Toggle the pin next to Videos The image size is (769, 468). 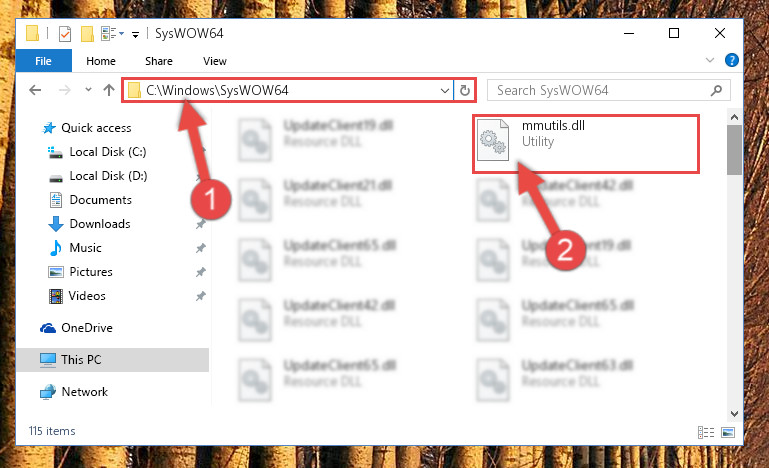(201, 296)
